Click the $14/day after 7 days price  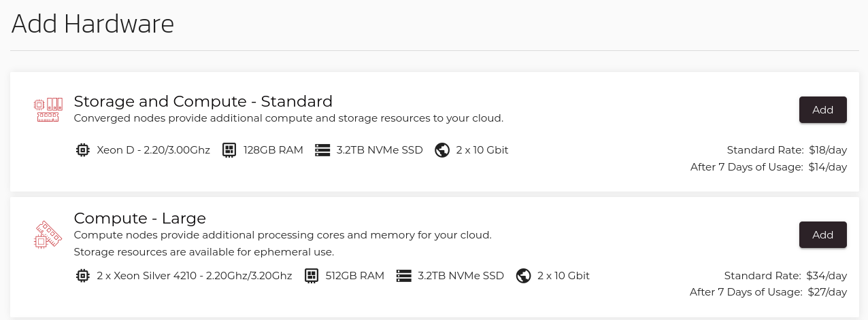pyautogui.click(x=827, y=167)
